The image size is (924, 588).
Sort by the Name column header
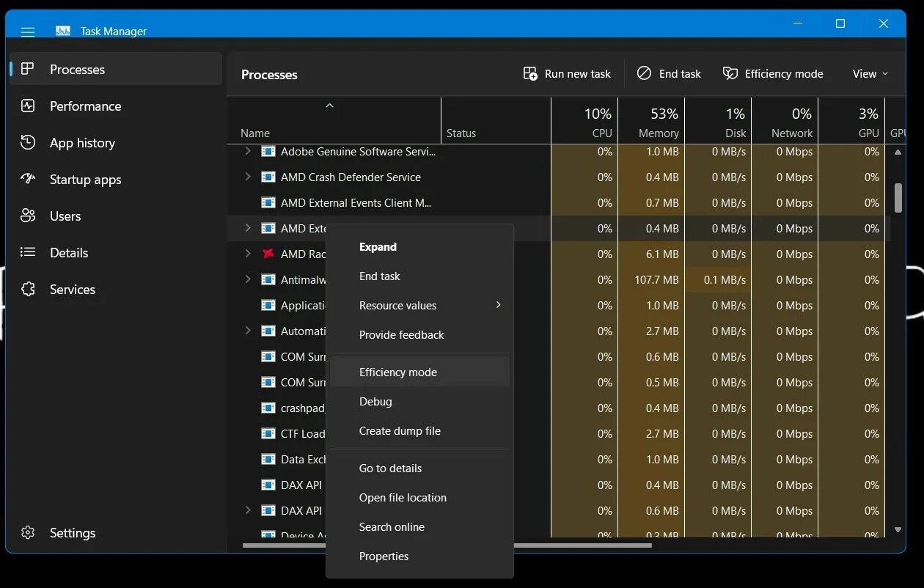pyautogui.click(x=334, y=120)
